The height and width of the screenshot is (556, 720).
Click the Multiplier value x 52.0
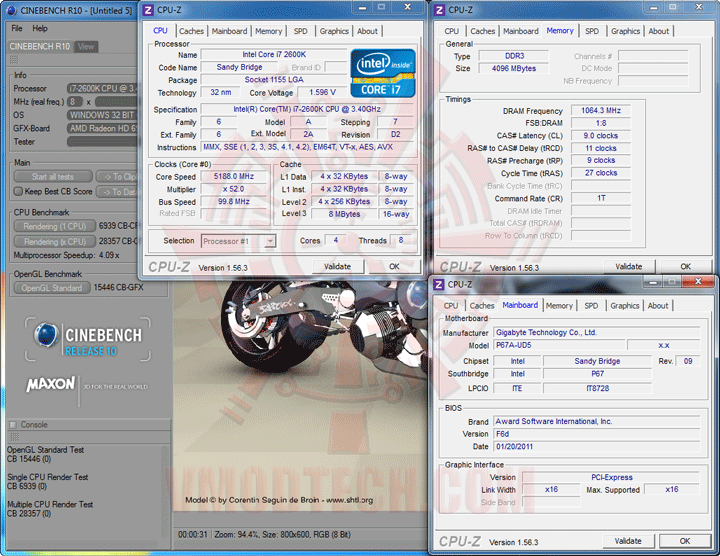click(234, 189)
